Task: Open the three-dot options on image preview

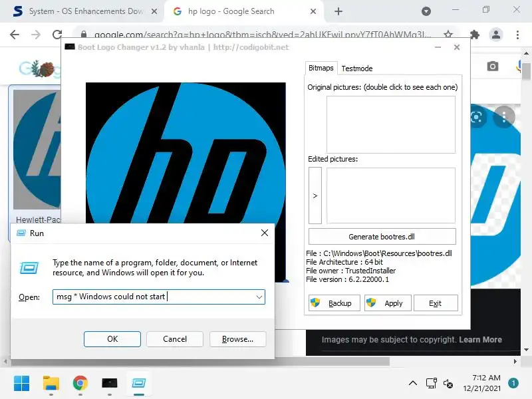Action: click(504, 117)
